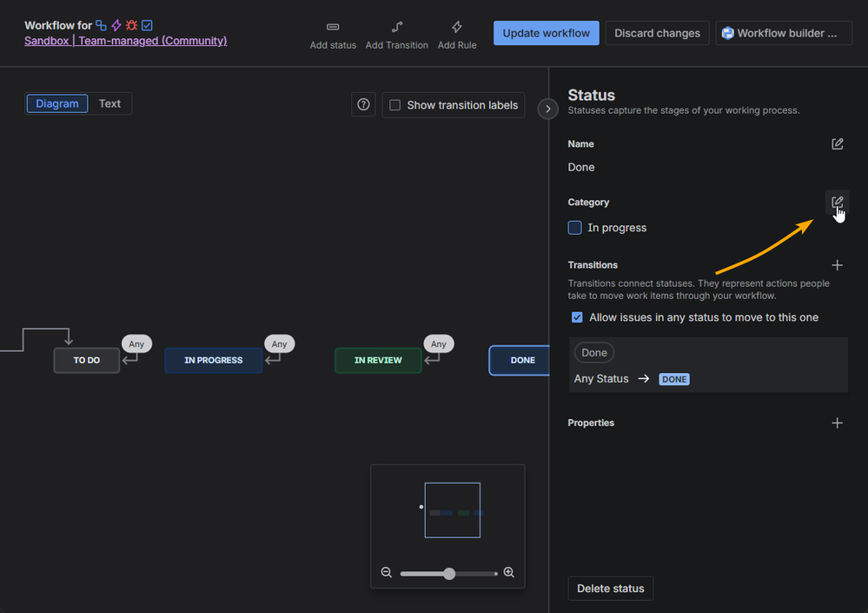The height and width of the screenshot is (613, 868).
Task: Click the Add Rule lightning icon
Action: coord(457,27)
